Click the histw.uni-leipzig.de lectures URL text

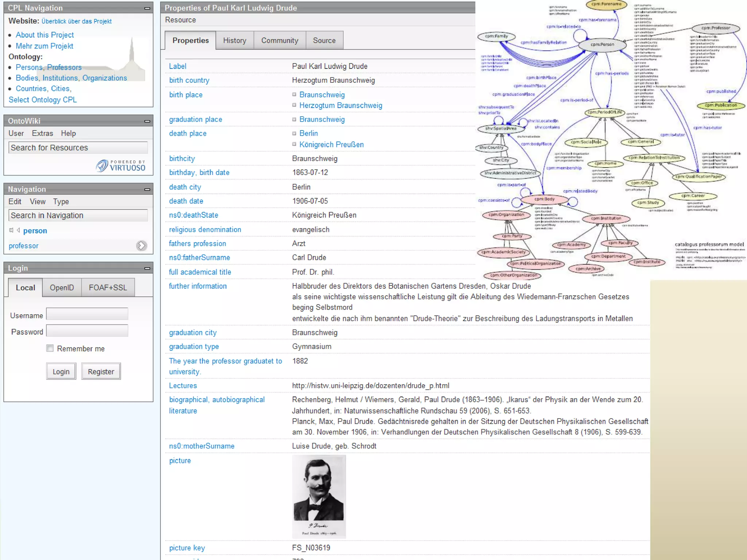pos(371,386)
